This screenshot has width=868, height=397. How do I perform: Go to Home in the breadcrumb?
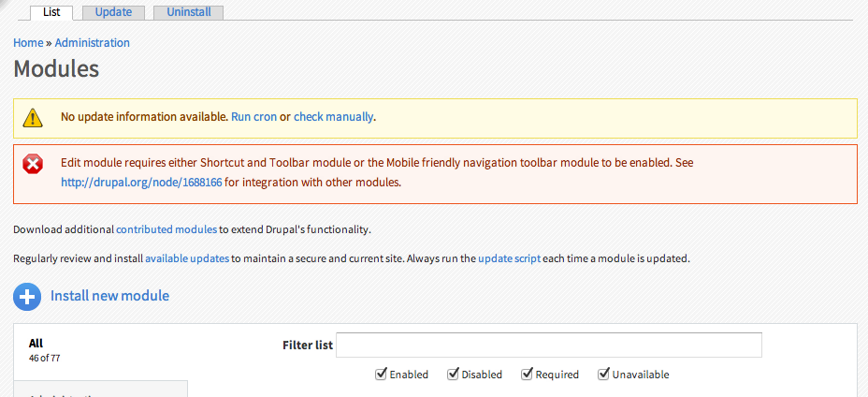(28, 43)
